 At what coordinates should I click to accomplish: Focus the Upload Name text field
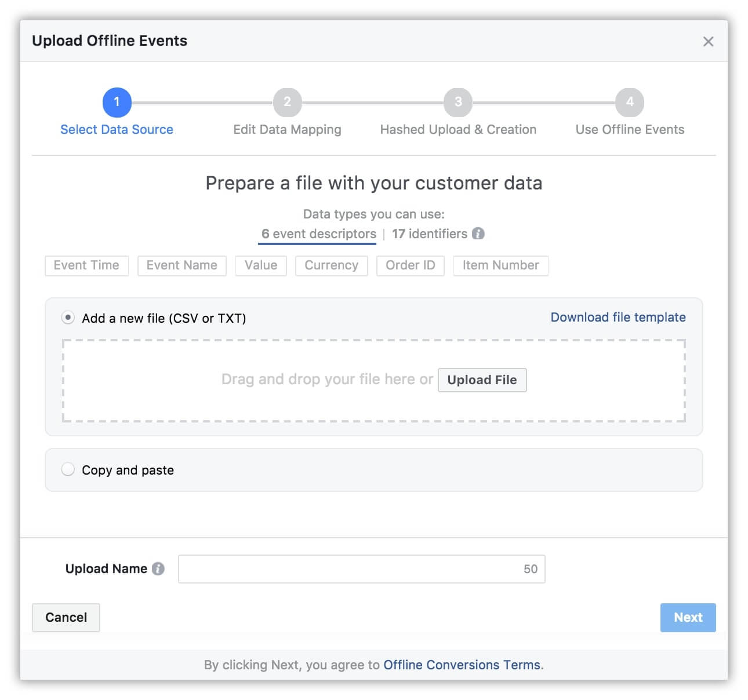pyautogui.click(x=348, y=569)
